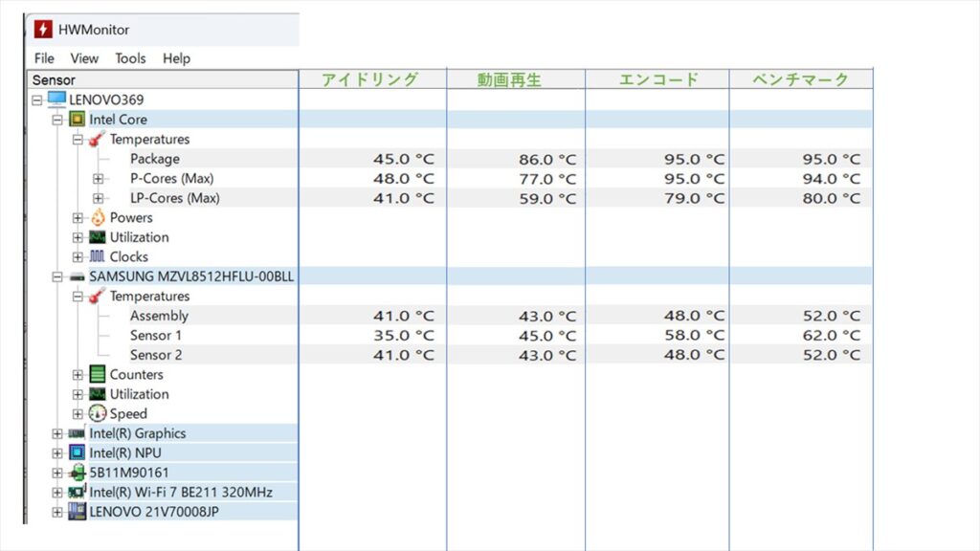The width and height of the screenshot is (980, 551).
Task: Open the Tools menu
Action: click(130, 58)
